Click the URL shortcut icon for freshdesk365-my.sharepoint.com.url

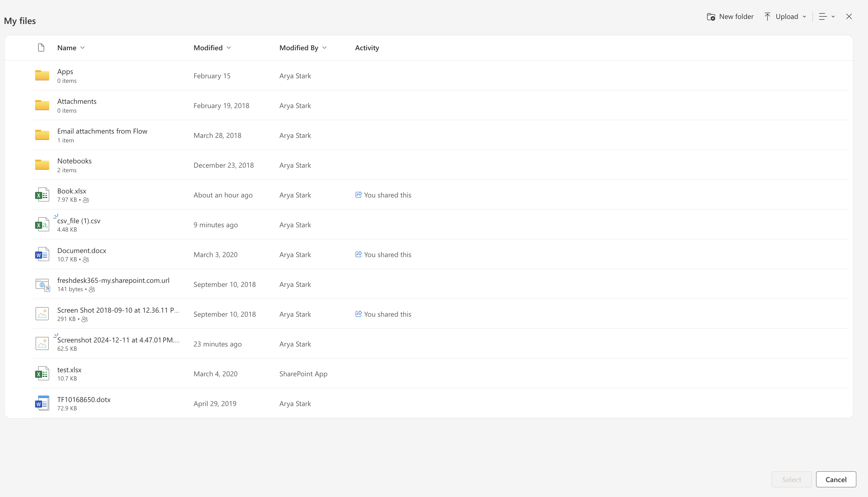coord(42,284)
